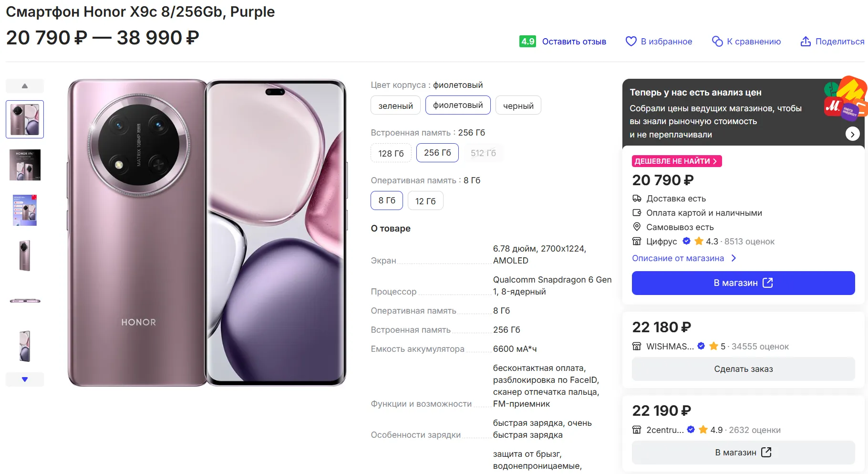Viewport: 868px width, 474px height.
Task: Click the compare icon next to К сравнению
Action: (717, 42)
